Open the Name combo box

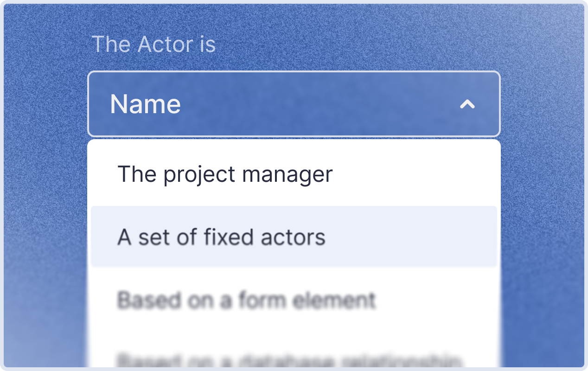click(x=294, y=103)
